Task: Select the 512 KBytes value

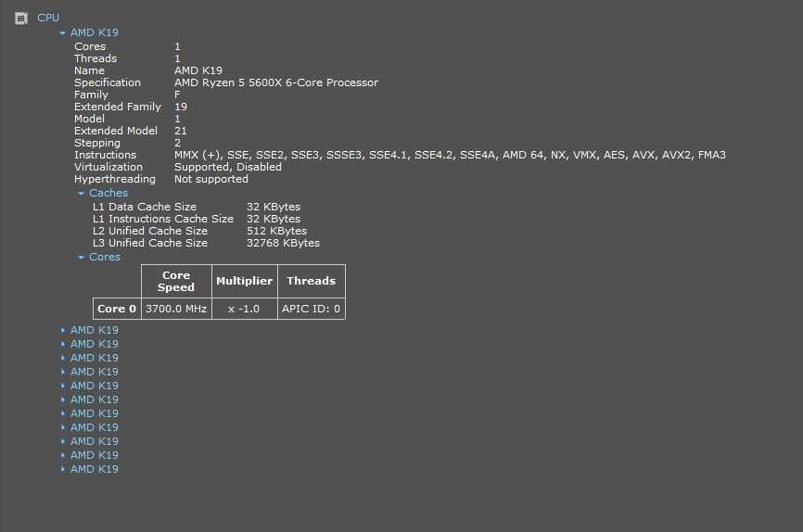Action: coord(276,231)
